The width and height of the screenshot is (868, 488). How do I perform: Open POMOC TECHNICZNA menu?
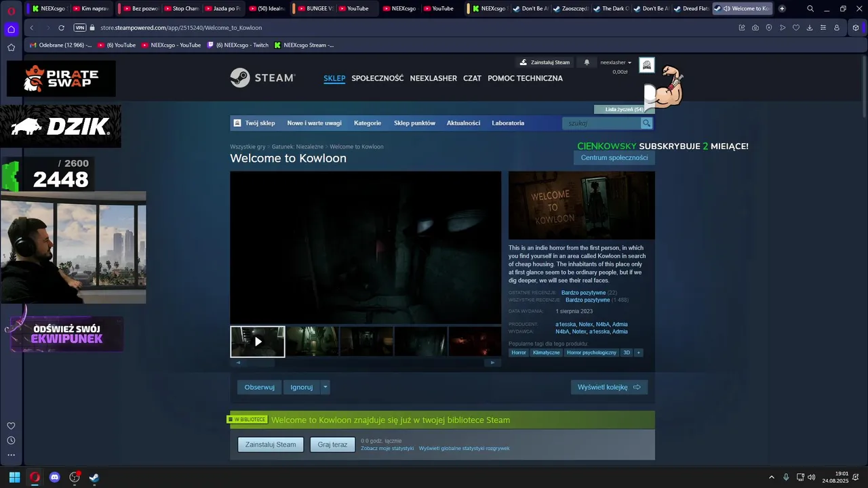[x=525, y=79]
